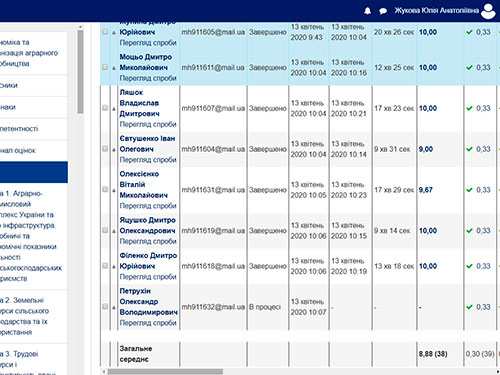Click the user picture icon in Євтушенко Іван row
The width and height of the screenshot is (500, 375).
(114, 150)
